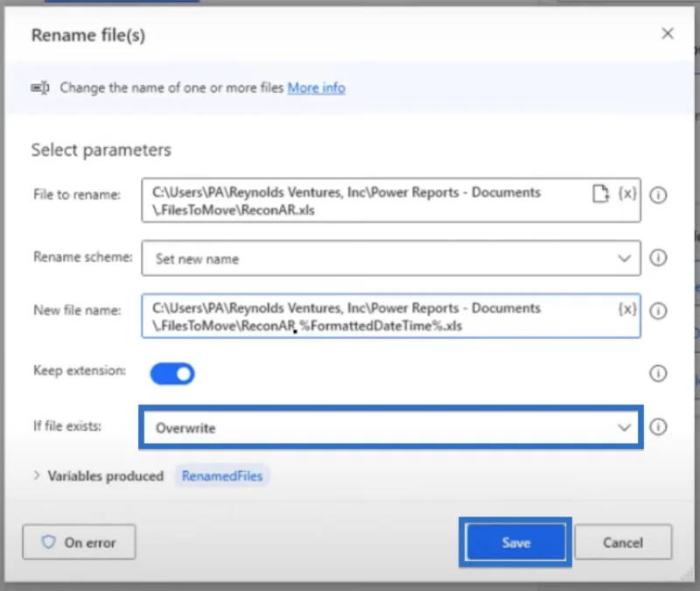Insert variable in New file name field
This screenshot has width=700, height=591.
click(x=627, y=309)
